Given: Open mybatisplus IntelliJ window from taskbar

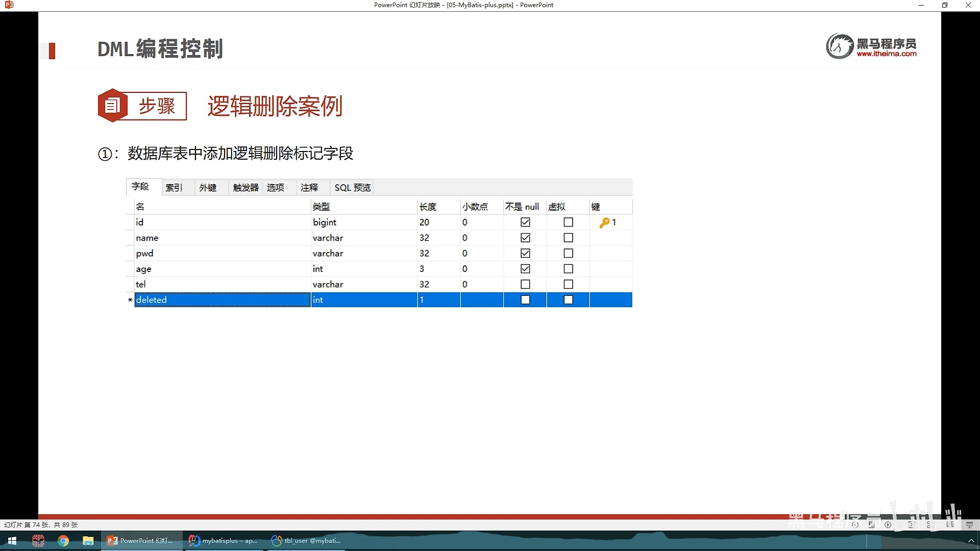Looking at the screenshot, I should (x=223, y=541).
